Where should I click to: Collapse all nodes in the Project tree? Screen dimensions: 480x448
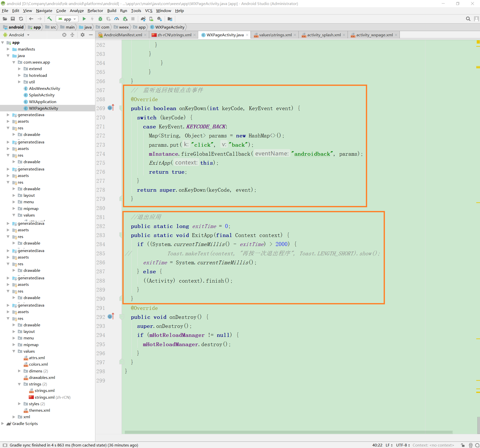tap(72, 35)
